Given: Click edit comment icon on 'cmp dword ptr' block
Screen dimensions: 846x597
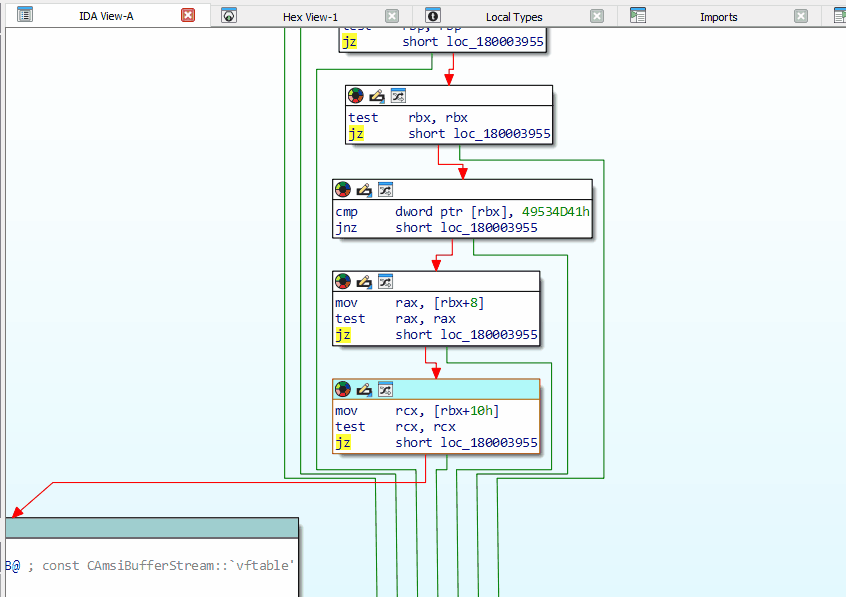Looking at the screenshot, I should click(363, 190).
